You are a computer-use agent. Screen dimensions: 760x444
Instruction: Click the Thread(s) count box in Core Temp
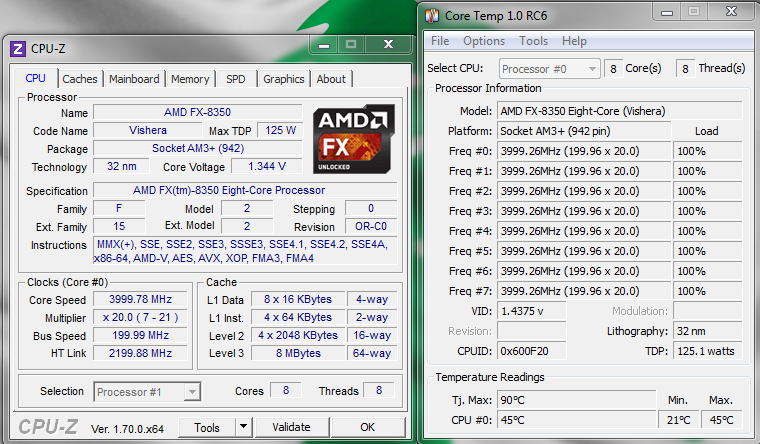pyautogui.click(x=685, y=69)
